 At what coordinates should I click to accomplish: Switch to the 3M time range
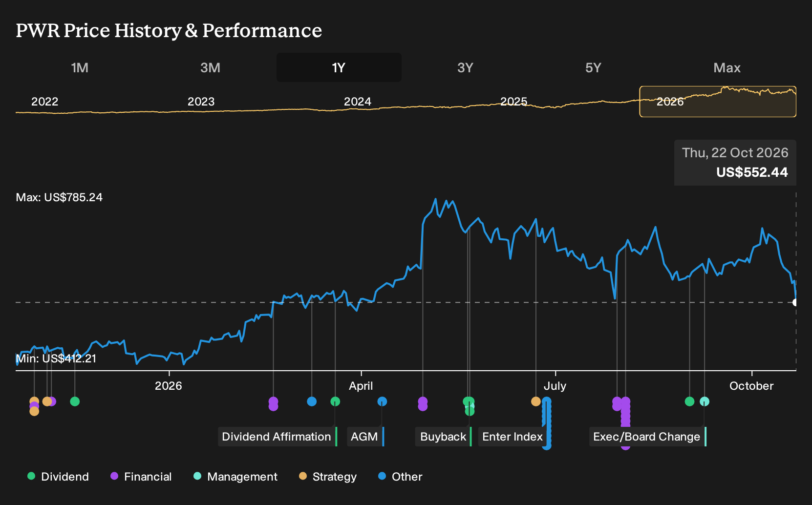(210, 67)
